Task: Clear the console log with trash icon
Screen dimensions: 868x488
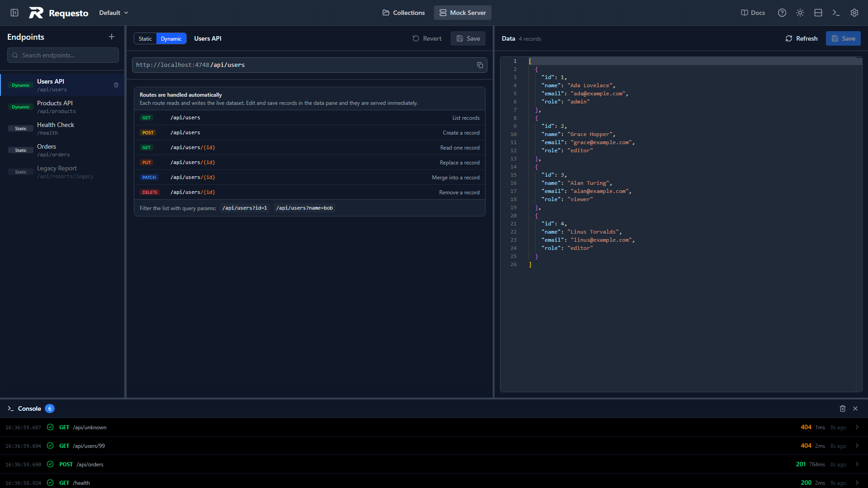Action: click(843, 408)
